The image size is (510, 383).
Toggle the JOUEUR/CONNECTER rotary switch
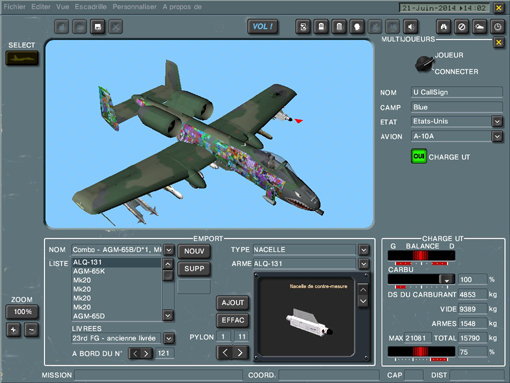coord(424,64)
